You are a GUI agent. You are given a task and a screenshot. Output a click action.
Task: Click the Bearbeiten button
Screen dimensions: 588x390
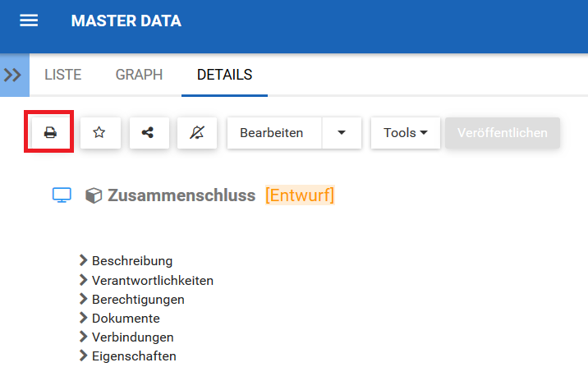coord(273,132)
